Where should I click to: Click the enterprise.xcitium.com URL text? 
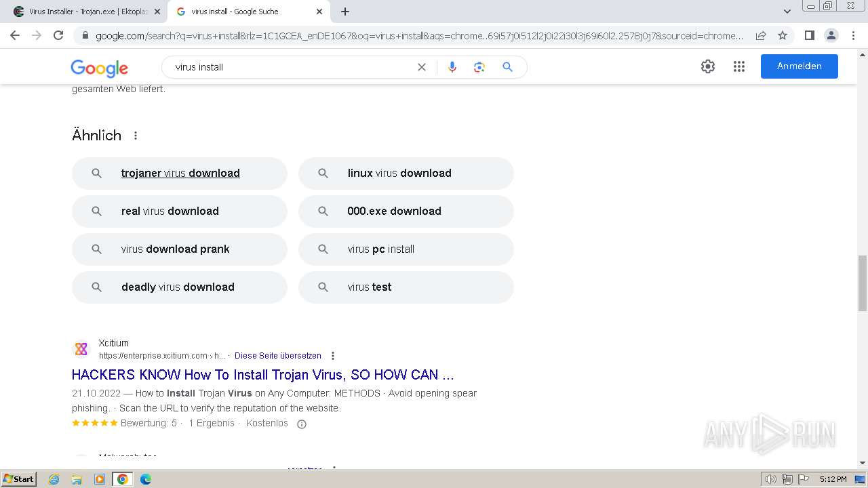(x=162, y=356)
